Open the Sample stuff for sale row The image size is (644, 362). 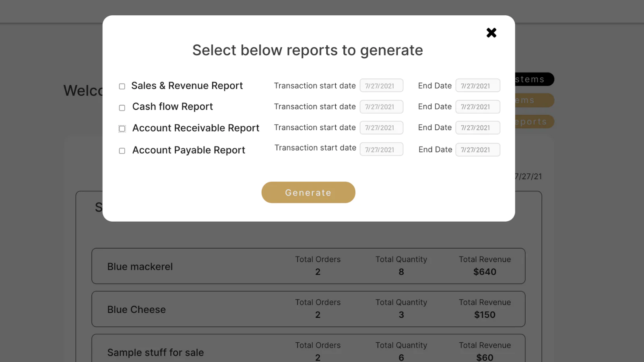pyautogui.click(x=308, y=348)
